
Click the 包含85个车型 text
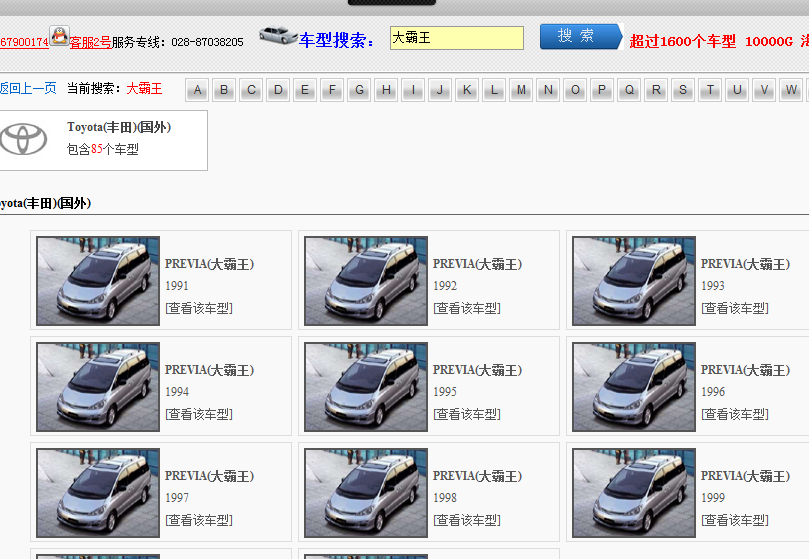tap(103, 149)
